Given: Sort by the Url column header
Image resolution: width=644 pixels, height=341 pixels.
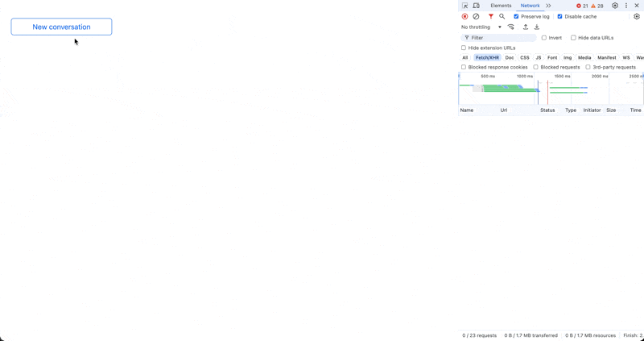Looking at the screenshot, I should [504, 110].
